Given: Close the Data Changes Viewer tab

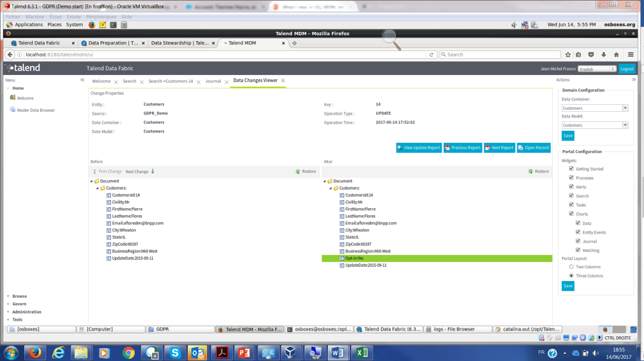Looking at the screenshot, I should 283,81.
